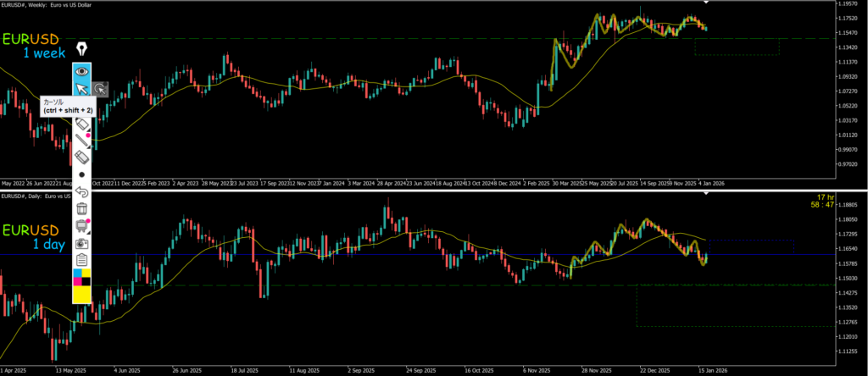This screenshot has width=868, height=376.
Task: Click the clipboard notes icon
Action: (82, 260)
